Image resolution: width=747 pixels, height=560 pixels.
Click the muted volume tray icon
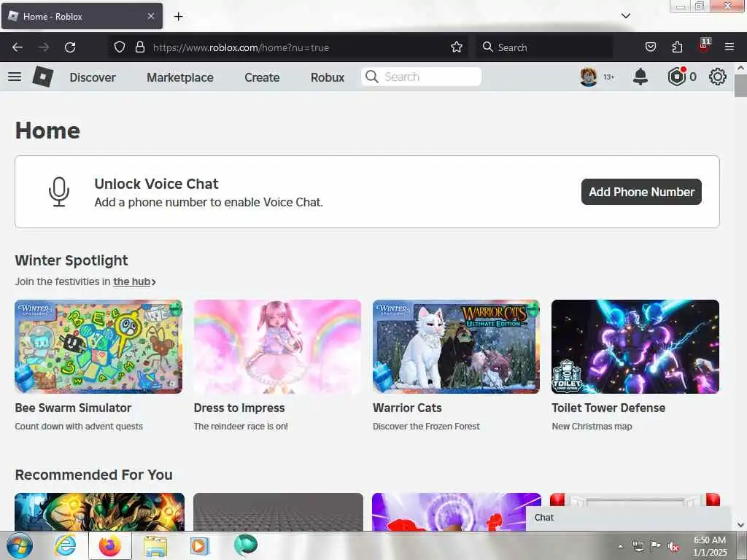[x=673, y=547]
